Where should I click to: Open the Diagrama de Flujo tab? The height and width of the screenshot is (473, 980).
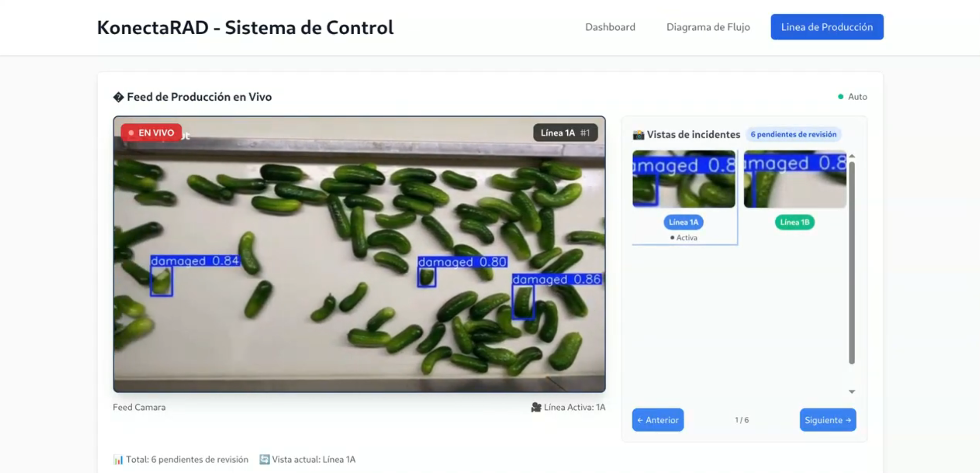click(708, 27)
